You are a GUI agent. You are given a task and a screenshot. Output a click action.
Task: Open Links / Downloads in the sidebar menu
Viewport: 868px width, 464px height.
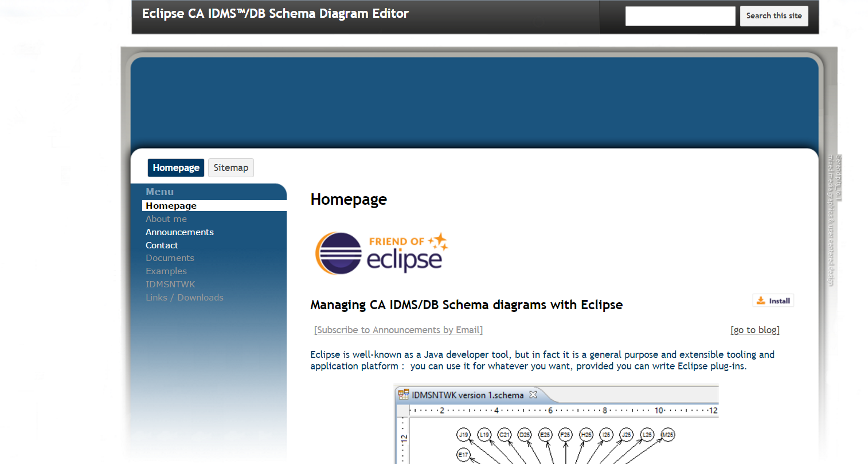[185, 298]
